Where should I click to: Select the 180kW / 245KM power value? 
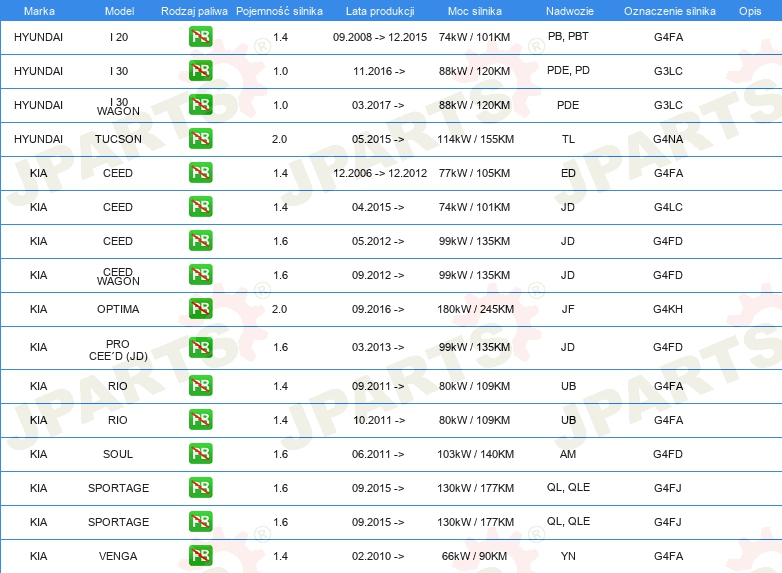[475, 309]
